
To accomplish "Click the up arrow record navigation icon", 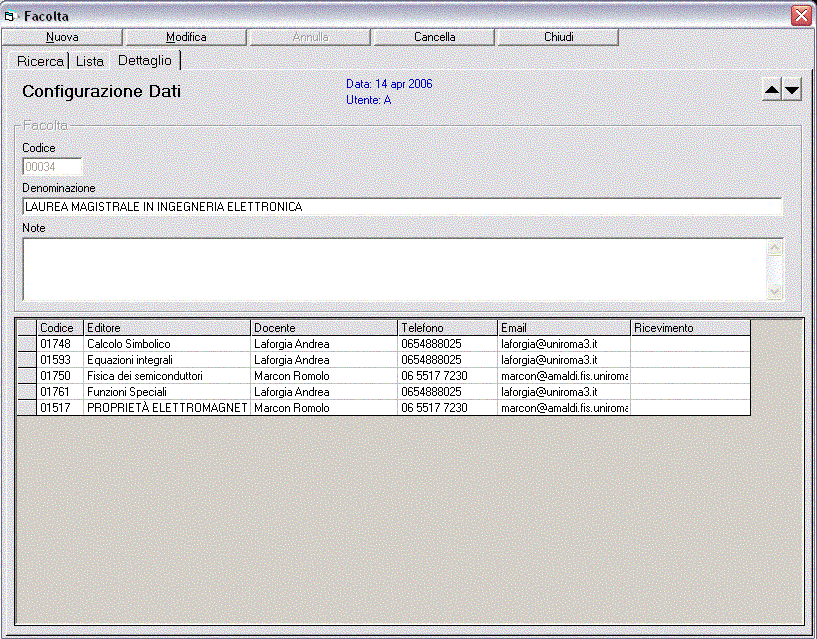I will pyautogui.click(x=772, y=91).
